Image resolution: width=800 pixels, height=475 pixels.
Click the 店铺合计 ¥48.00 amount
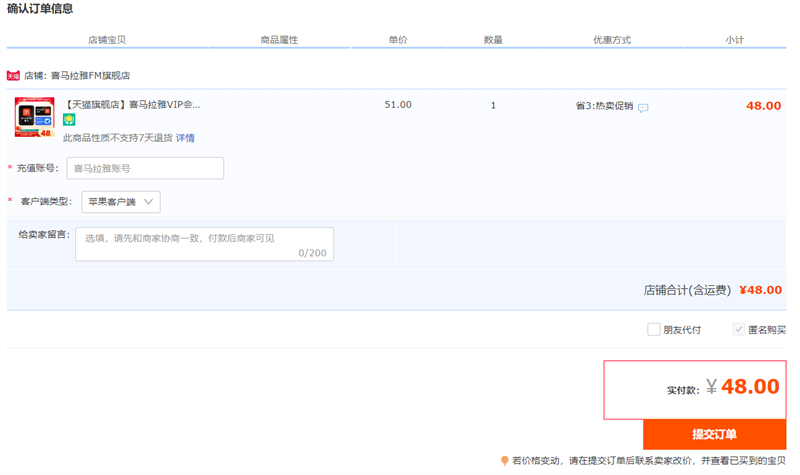[x=760, y=290]
